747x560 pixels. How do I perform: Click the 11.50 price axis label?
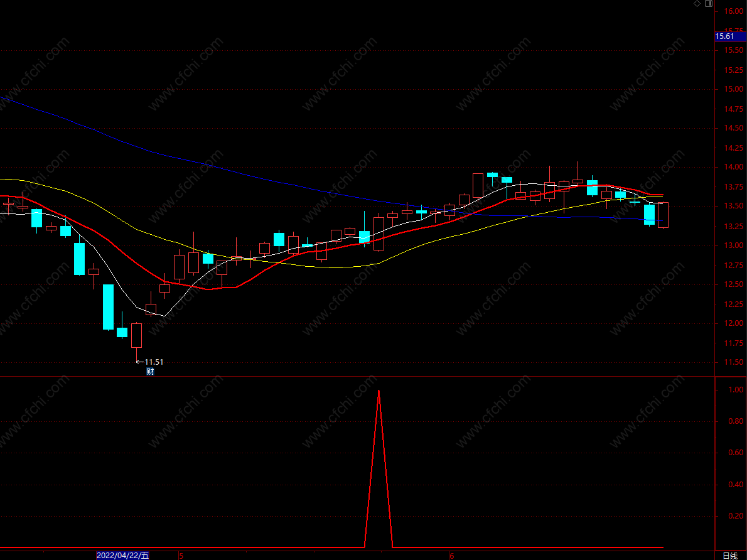point(733,362)
